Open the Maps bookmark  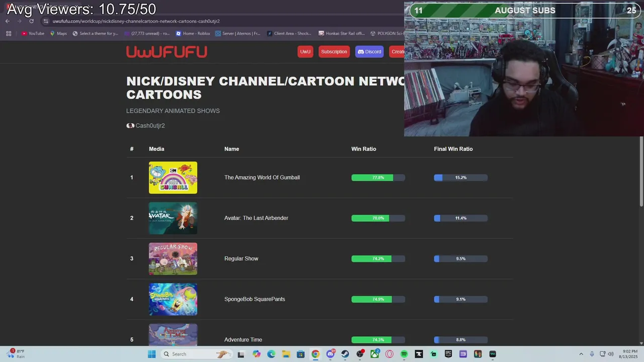click(x=58, y=34)
